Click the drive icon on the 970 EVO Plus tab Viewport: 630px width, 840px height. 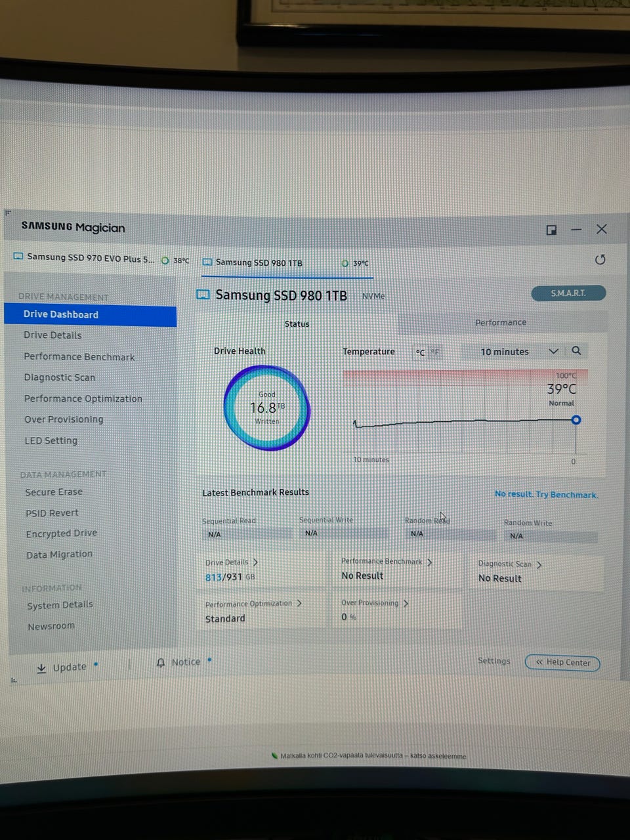click(18, 257)
